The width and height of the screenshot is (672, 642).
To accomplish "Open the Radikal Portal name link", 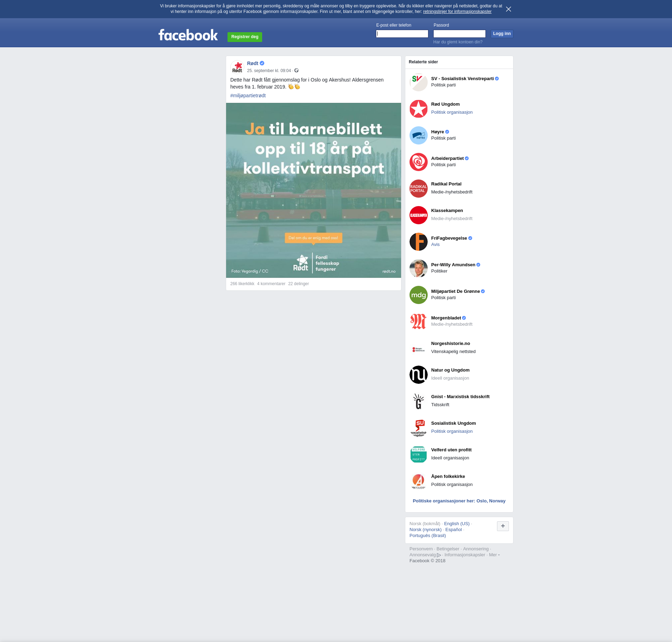I will (446, 184).
